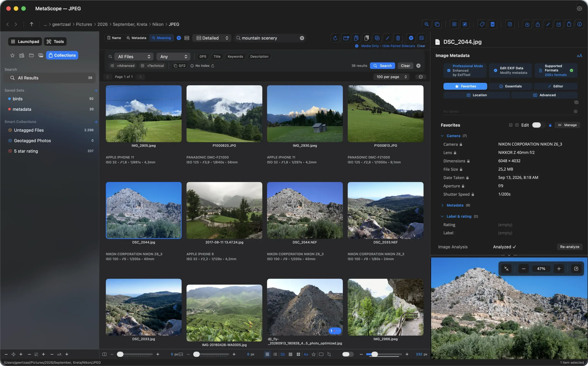This screenshot has height=366, width=588.
Task: Toggle the Keywords filter chip
Action: (235, 57)
